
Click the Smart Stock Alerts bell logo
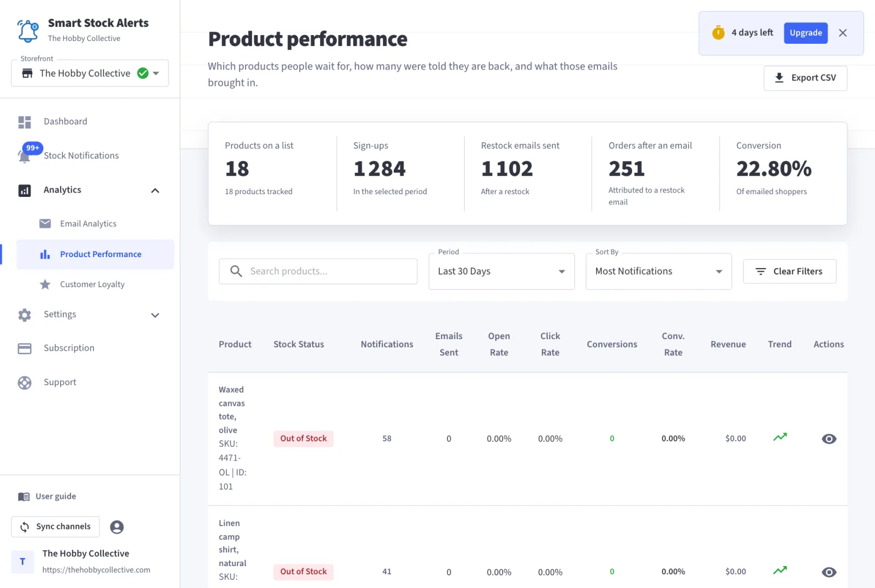click(28, 31)
